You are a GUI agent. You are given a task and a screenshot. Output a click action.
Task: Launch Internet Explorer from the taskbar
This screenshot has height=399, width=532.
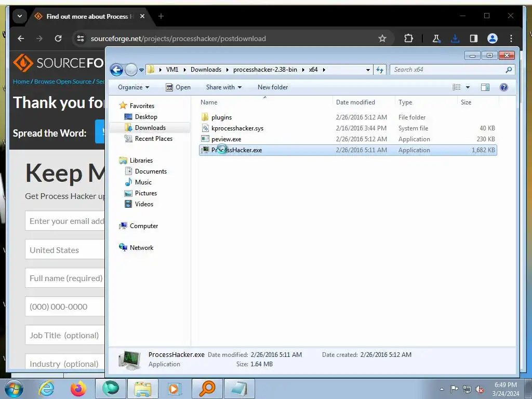46,389
